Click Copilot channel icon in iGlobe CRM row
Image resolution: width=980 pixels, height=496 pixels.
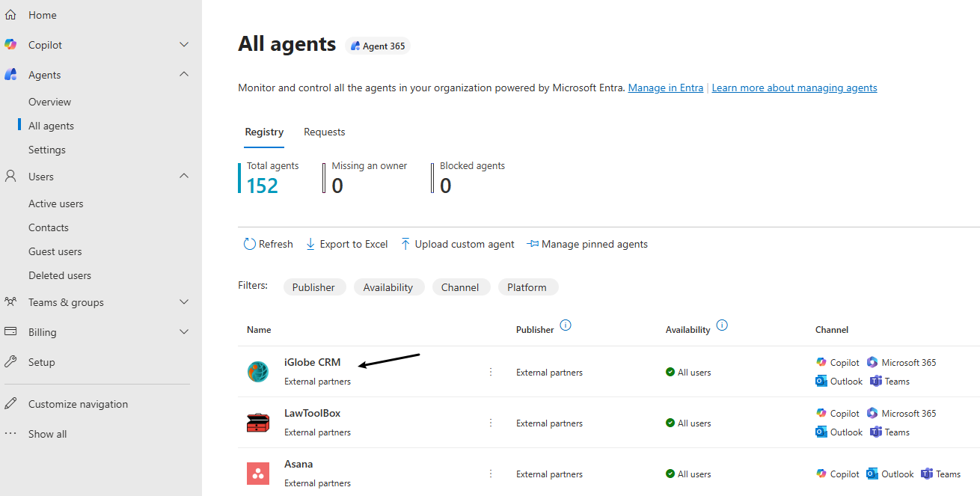click(x=821, y=362)
